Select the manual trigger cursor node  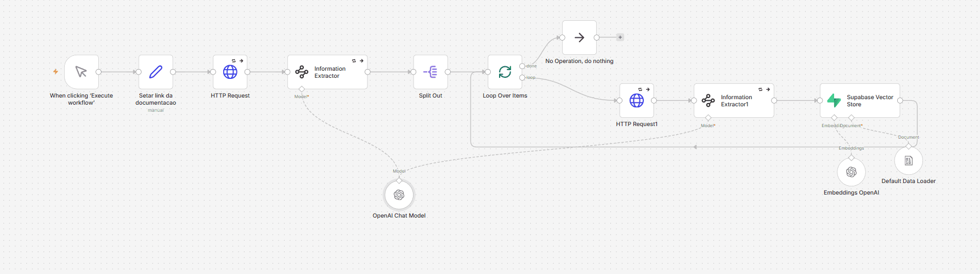81,72
